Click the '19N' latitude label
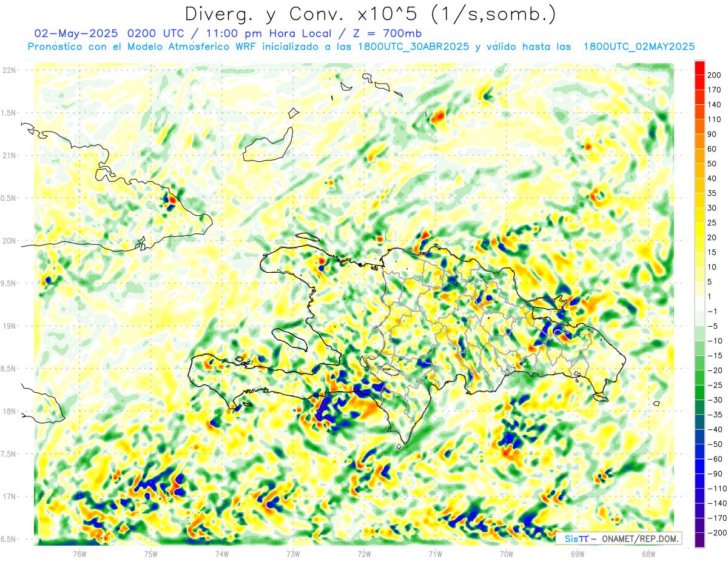Screen dimensions: 728x562 (x=8, y=326)
